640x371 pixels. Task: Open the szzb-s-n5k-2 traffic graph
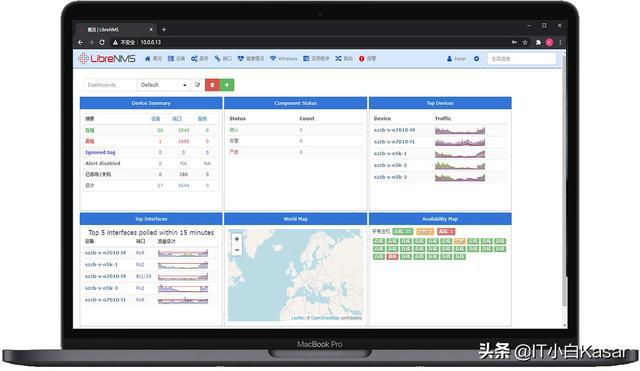point(460,177)
